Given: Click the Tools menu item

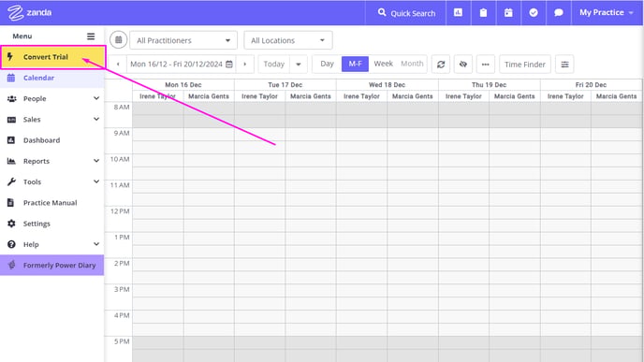Looking at the screenshot, I should [32, 181].
